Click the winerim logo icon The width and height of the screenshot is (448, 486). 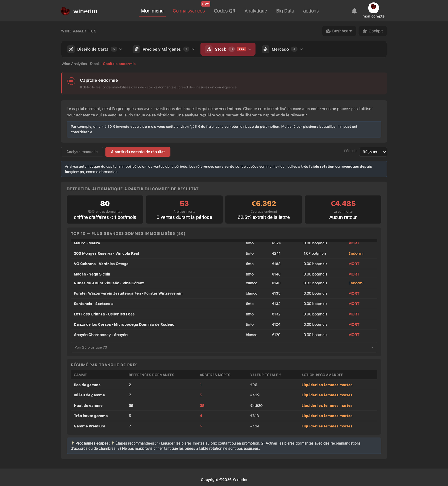65,11
